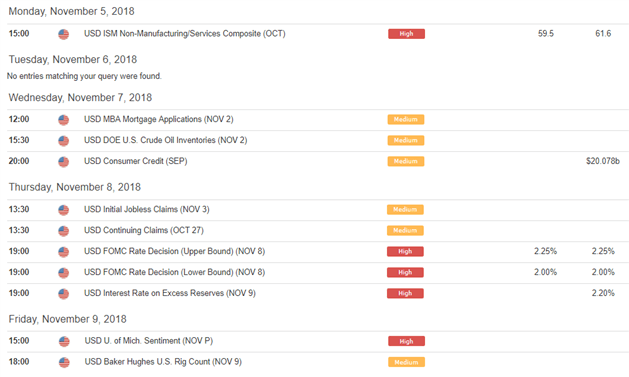Click the flag icon for Baker Hughes Rig Count
Viewport: 629px width, 377px height.
point(64,362)
